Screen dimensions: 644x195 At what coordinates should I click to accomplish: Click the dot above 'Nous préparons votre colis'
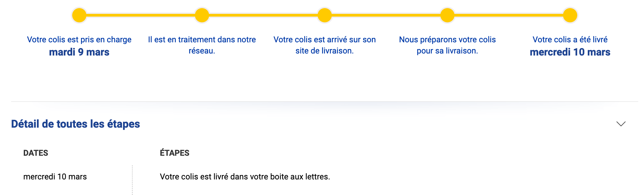447,15
